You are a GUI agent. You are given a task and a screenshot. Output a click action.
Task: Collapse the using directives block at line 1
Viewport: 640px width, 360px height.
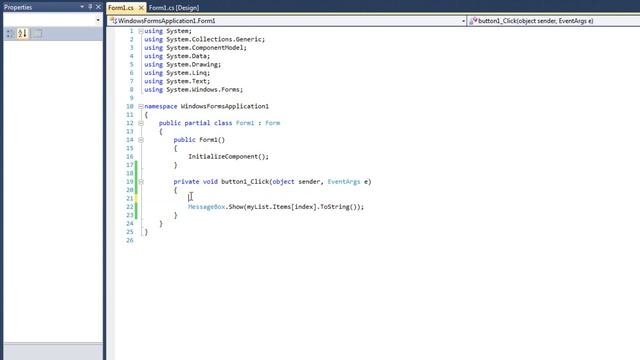pos(141,31)
